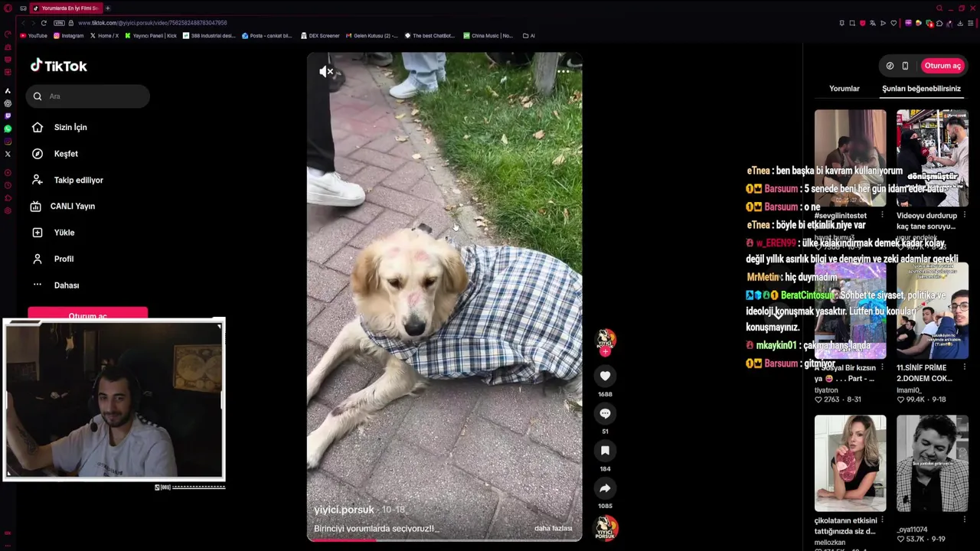Reload the page in browser toolbar
Viewport: 980px width, 551px height.
(x=44, y=23)
